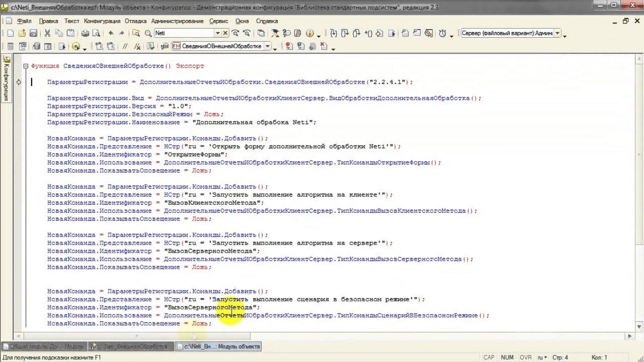Switch to Общий модуль window tab
This screenshot has height=362, width=644.
44,346
